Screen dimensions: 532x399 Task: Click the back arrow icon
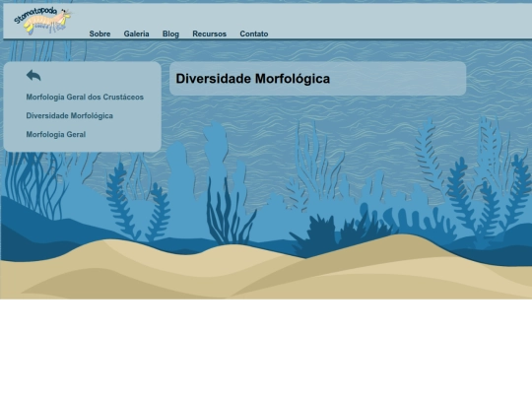[x=33, y=75]
